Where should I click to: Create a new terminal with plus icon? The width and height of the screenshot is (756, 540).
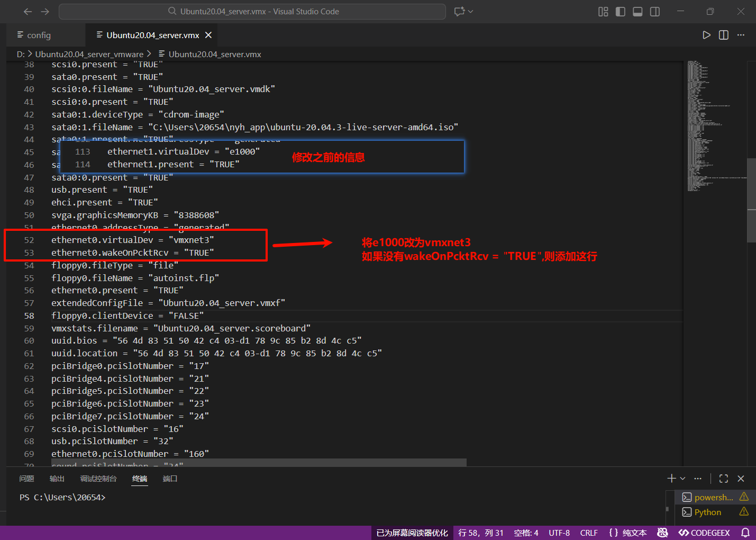[x=671, y=479]
